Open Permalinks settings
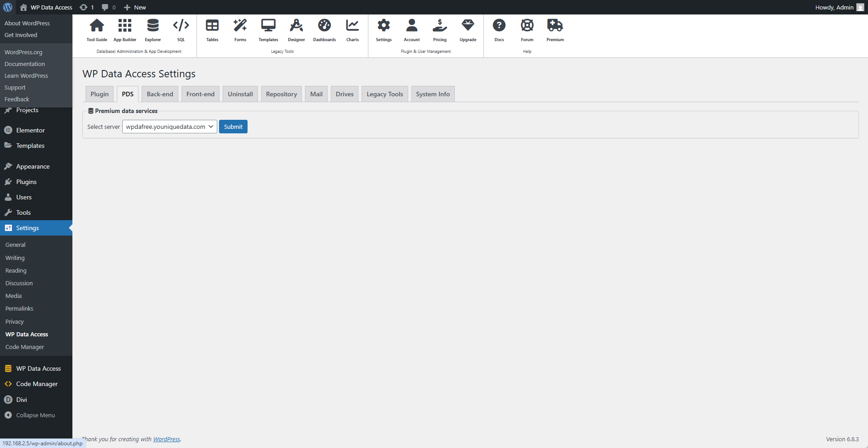 click(19, 308)
